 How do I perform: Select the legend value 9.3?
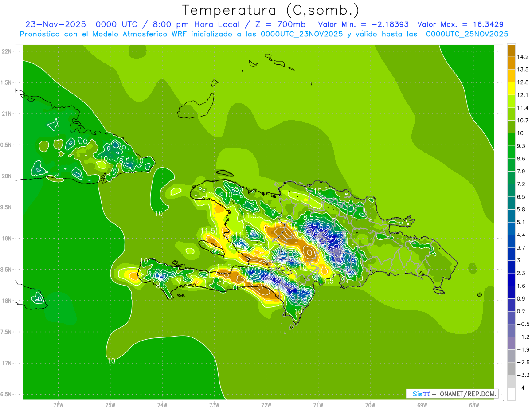(522, 146)
